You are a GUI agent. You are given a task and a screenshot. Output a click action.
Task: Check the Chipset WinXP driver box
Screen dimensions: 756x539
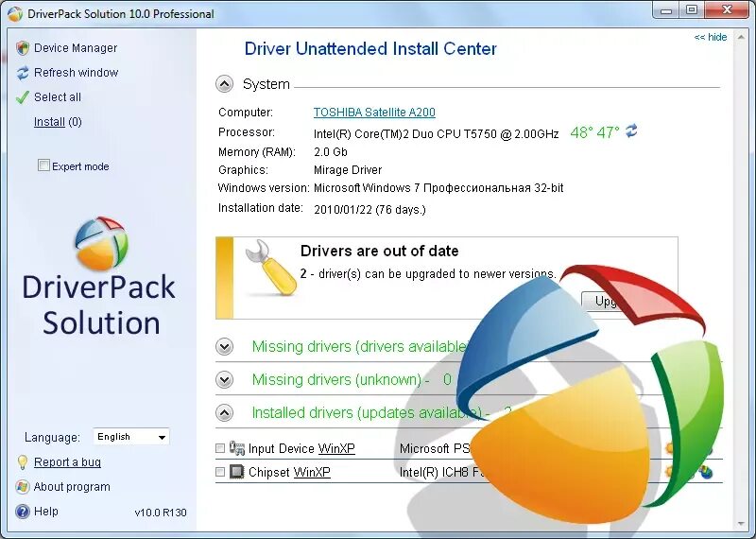[220, 472]
